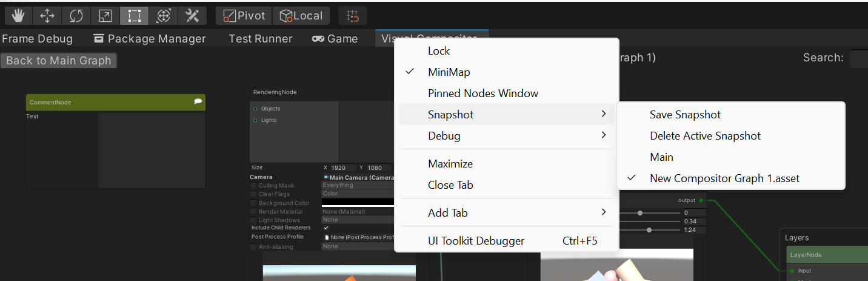Screen dimensions: 868x281
Task: Toggle the grid snapping icon
Action: (353, 16)
